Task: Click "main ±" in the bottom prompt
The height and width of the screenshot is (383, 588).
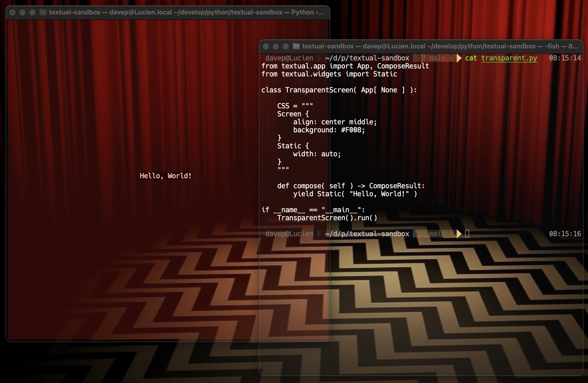Action: click(441, 234)
